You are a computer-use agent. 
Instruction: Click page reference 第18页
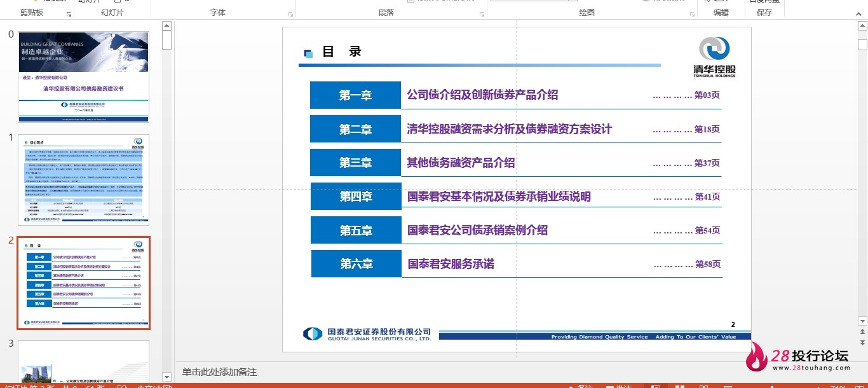click(x=707, y=129)
